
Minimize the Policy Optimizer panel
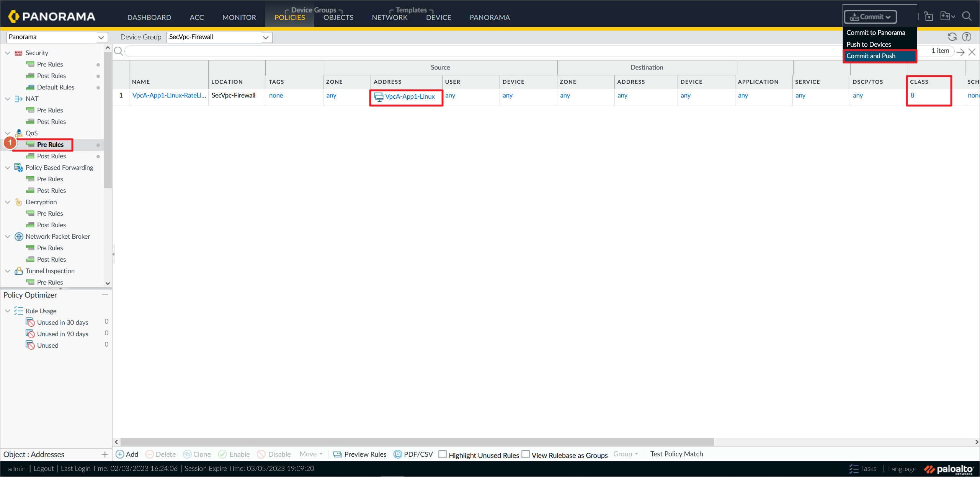tap(105, 295)
